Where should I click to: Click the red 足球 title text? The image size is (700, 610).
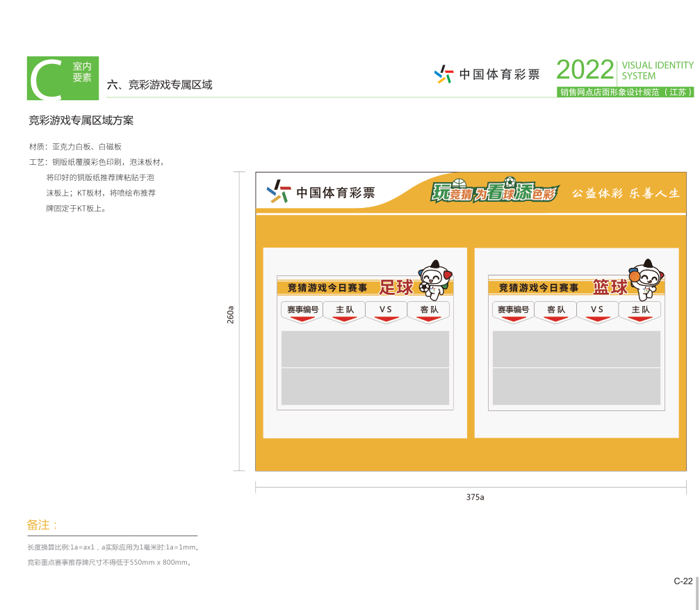[x=396, y=287]
